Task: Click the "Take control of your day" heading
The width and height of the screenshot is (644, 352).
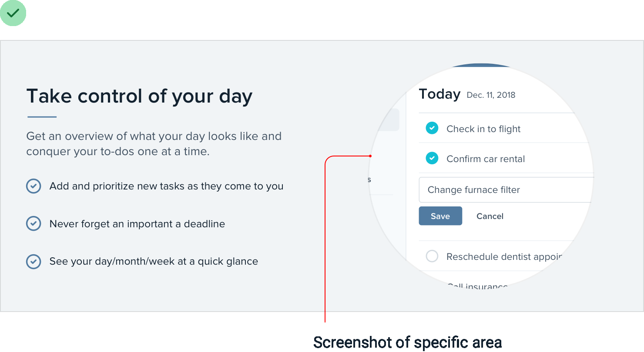Action: (x=139, y=96)
